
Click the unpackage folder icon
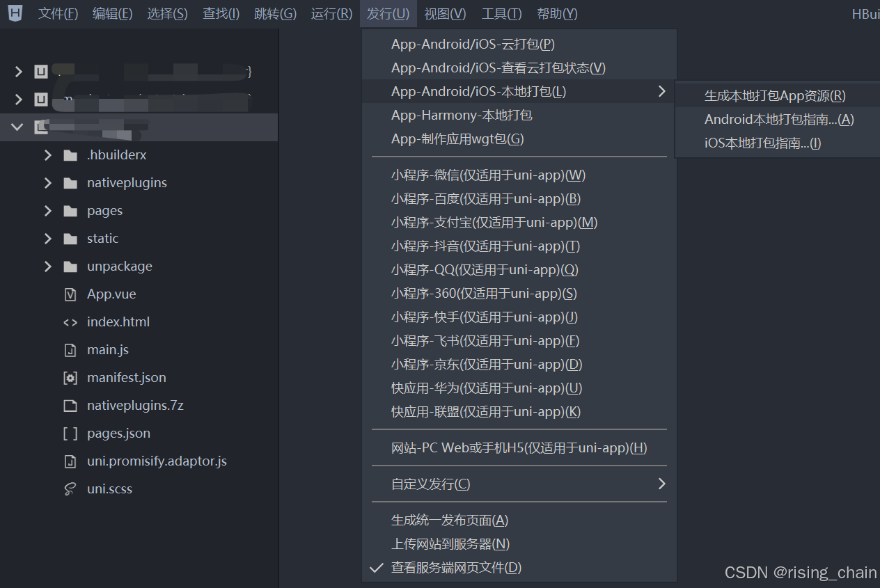[x=70, y=267]
